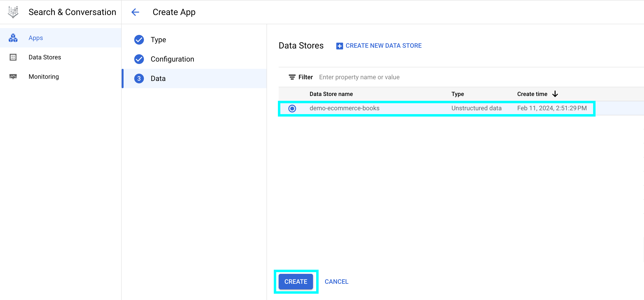Click the CANCEL link
The width and height of the screenshot is (644, 300).
click(x=336, y=282)
